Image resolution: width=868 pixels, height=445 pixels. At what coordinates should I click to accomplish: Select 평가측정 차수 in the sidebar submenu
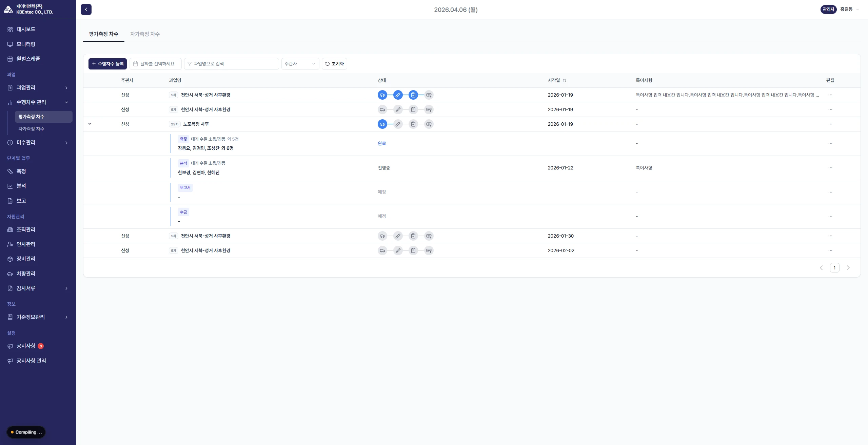point(43,117)
